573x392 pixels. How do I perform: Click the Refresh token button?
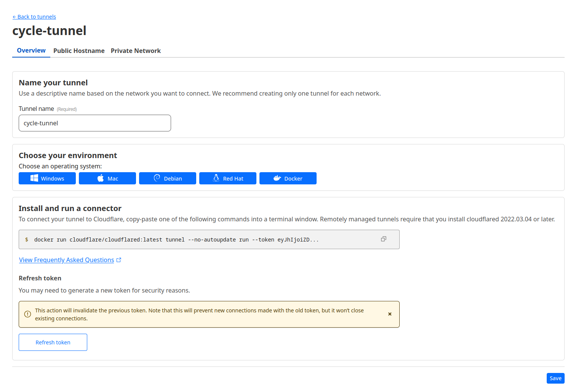[53, 342]
